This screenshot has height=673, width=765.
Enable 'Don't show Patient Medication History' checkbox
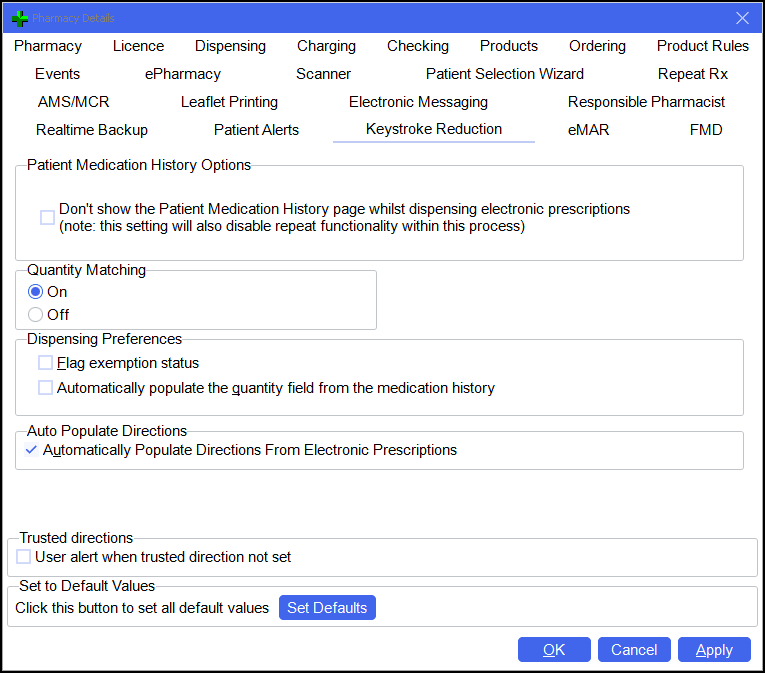coord(47,218)
